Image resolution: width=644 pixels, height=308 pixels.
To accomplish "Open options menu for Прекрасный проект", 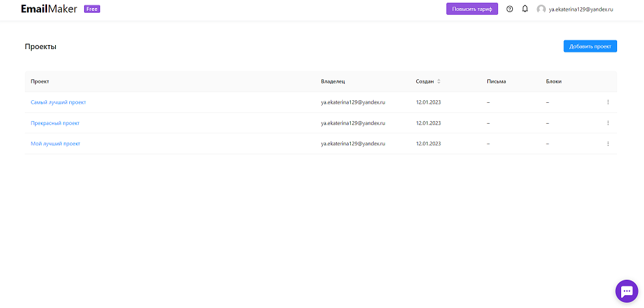I will 608,123.
